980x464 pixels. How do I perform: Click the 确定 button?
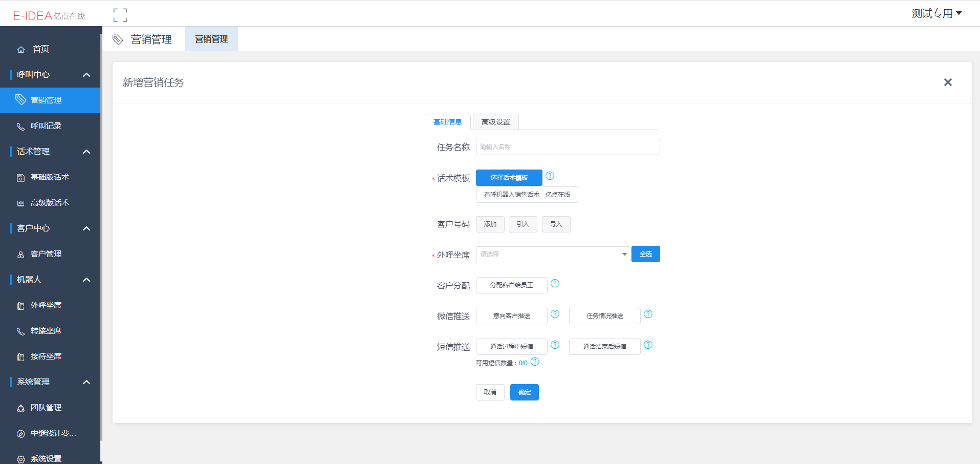pos(524,392)
